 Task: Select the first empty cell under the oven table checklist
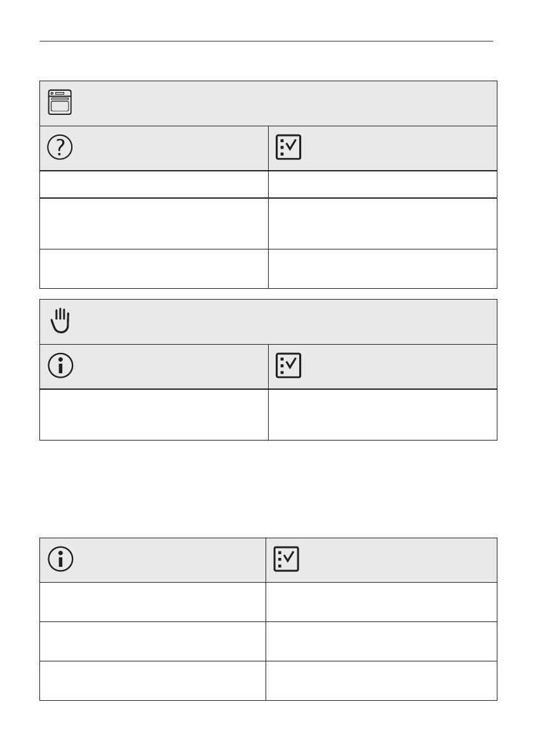coord(382,184)
